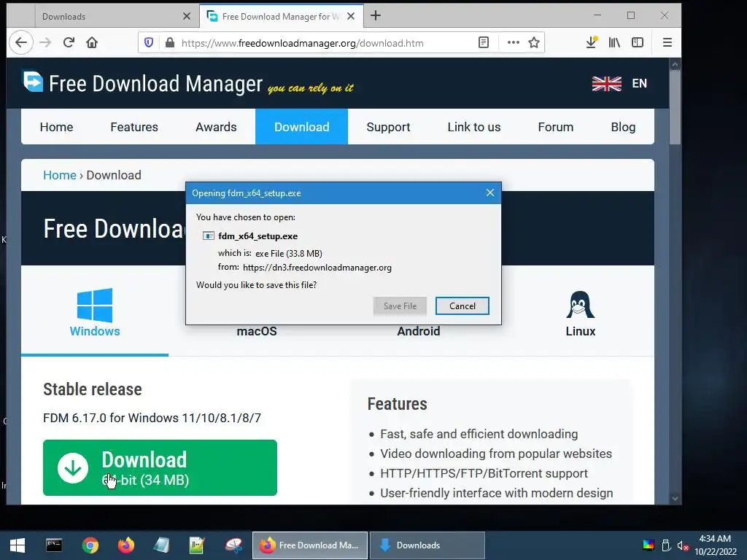Click the colorful display tray icon
This screenshot has width=747, height=560.
pyautogui.click(x=649, y=545)
